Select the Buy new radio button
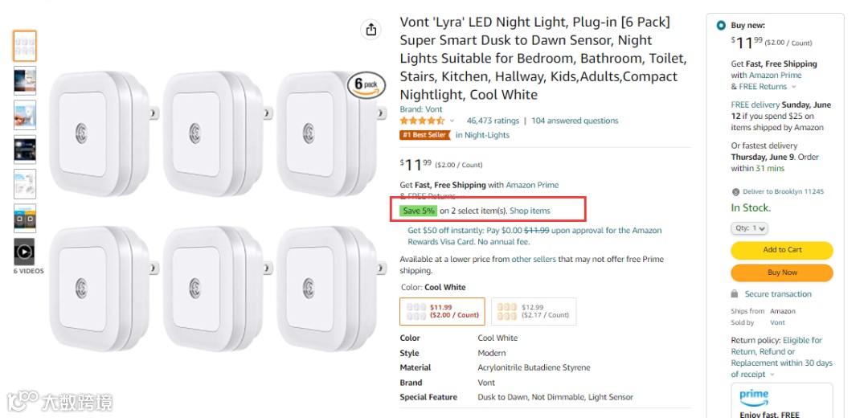The image size is (868, 418). click(x=721, y=26)
